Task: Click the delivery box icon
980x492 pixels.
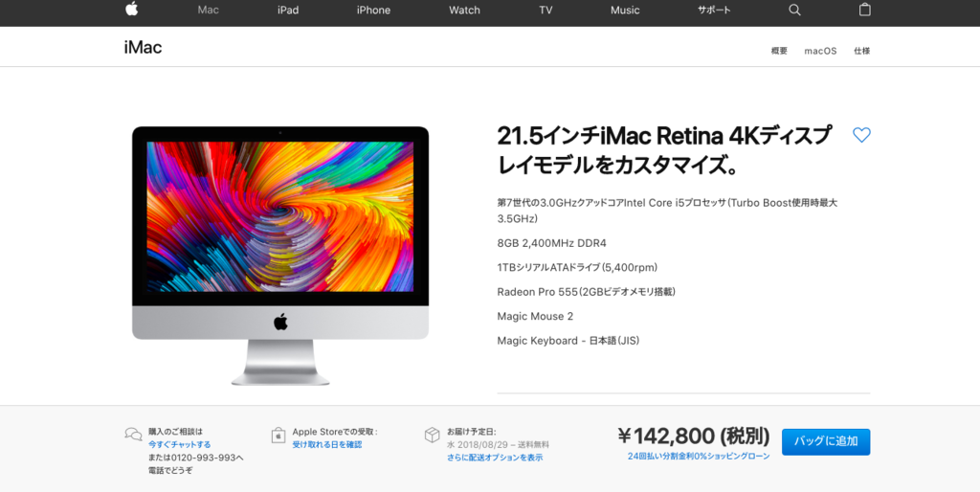Action: pyautogui.click(x=432, y=436)
